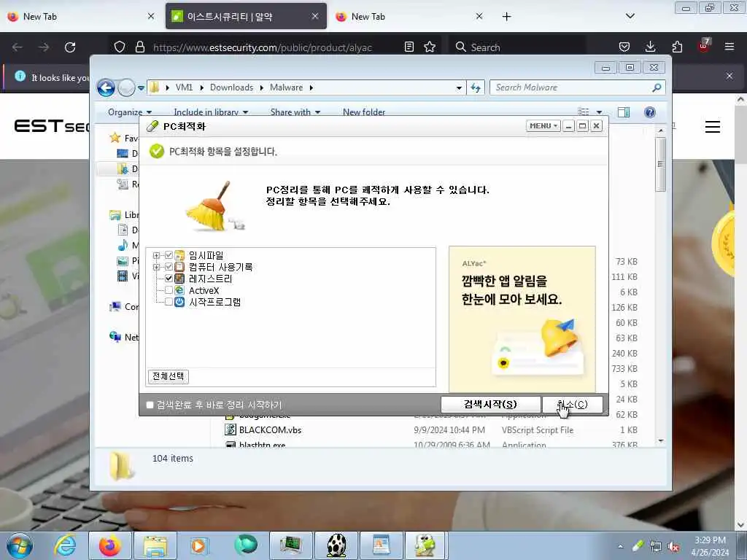Select the 임시파일 folder icon
747x560 pixels.
179,256
